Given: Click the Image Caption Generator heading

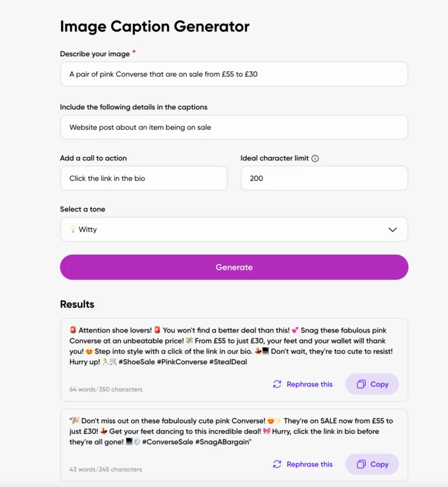Looking at the screenshot, I should click(155, 26).
